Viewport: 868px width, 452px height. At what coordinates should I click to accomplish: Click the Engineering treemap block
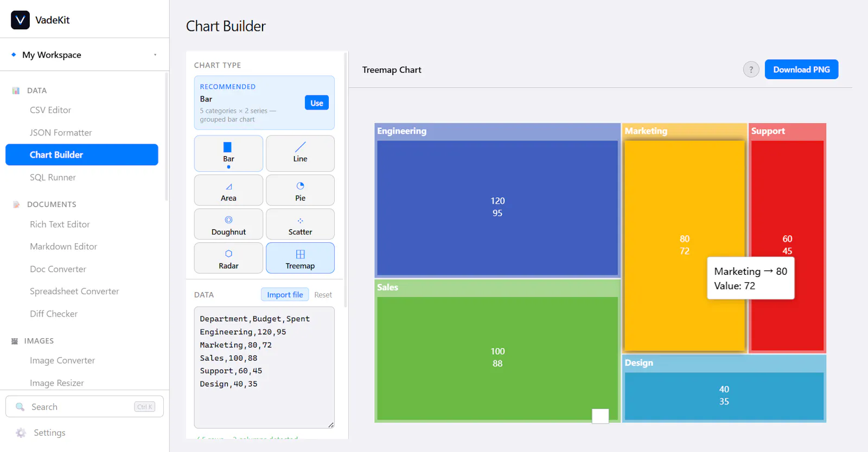point(497,208)
